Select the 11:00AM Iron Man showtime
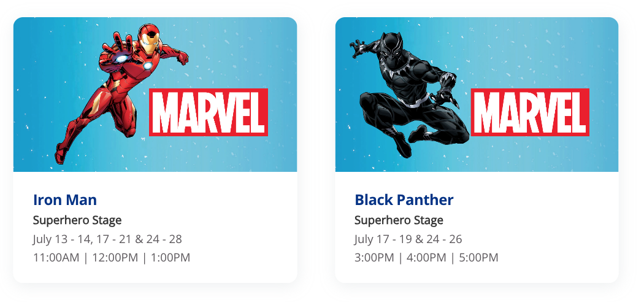This screenshot has height=302, width=644. (56, 258)
